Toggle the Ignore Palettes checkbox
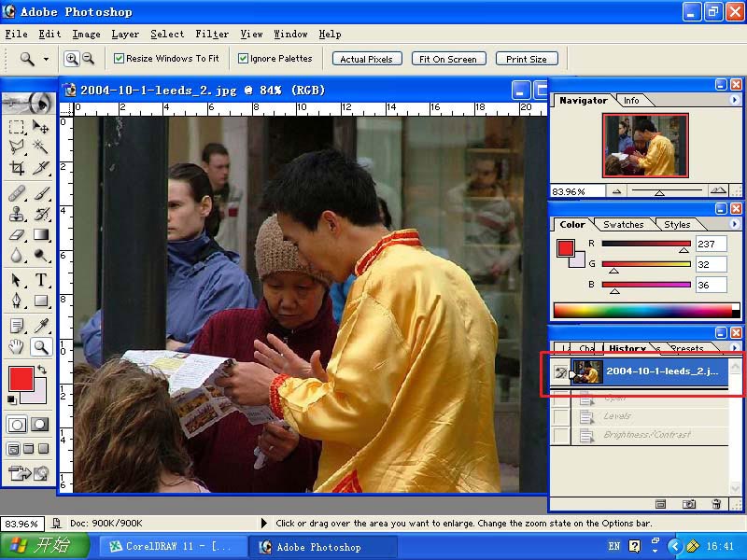747x560 pixels. [244, 59]
